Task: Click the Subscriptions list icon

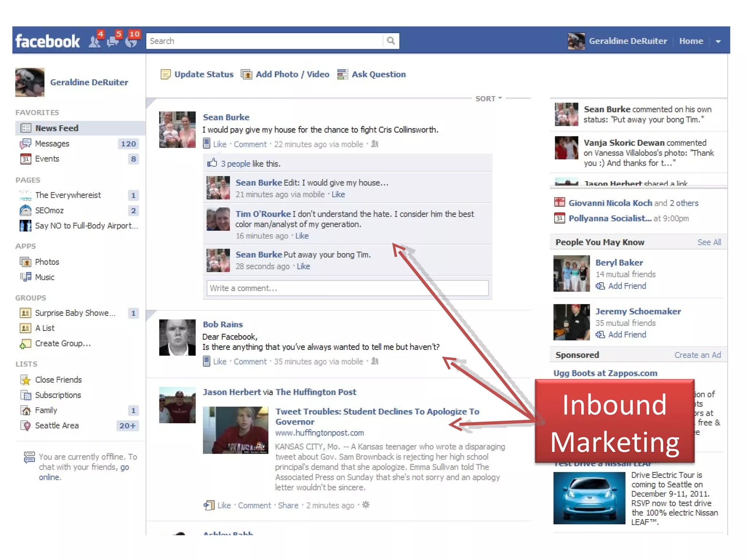Action: coord(26,395)
